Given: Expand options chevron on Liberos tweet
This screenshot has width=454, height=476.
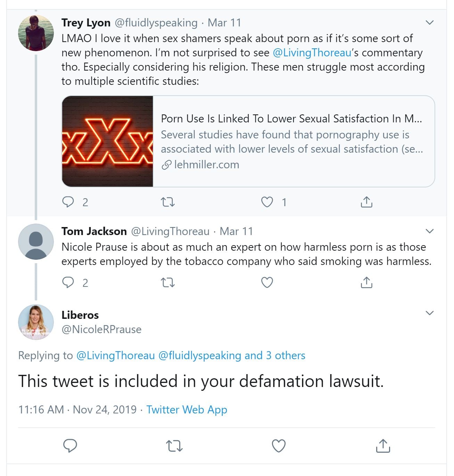Looking at the screenshot, I should point(430,313).
